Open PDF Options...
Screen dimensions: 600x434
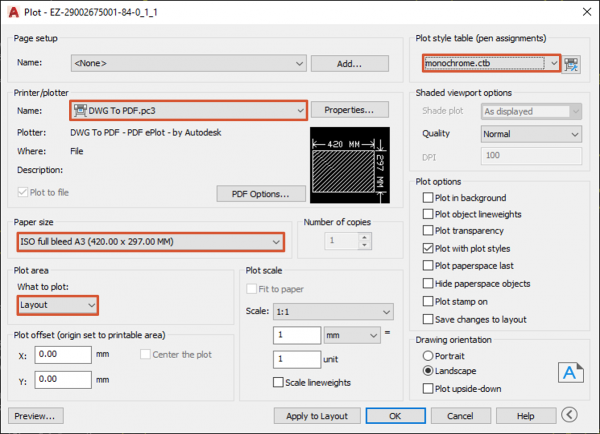pyautogui.click(x=261, y=194)
